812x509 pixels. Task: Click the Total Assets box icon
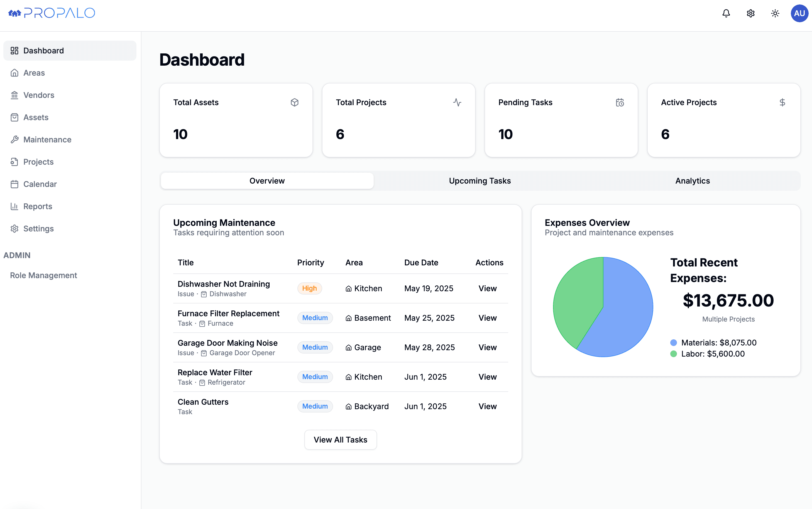(x=295, y=102)
